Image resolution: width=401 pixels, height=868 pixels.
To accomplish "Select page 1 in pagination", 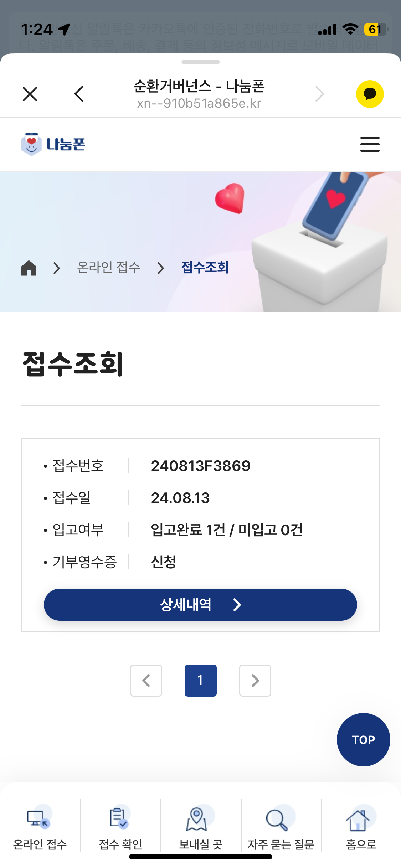I will pyautogui.click(x=200, y=681).
